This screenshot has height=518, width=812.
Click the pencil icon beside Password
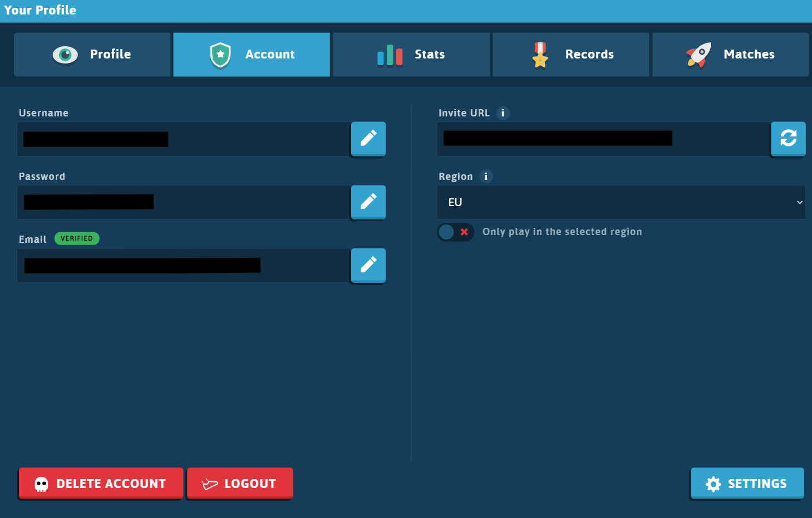368,202
